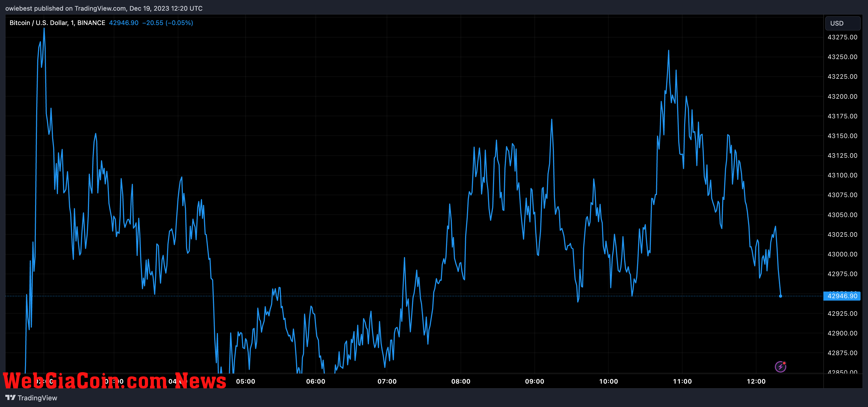Viewport: 868px width, 407px height.
Task: Click the purple lightning flash icon
Action: pos(780,367)
